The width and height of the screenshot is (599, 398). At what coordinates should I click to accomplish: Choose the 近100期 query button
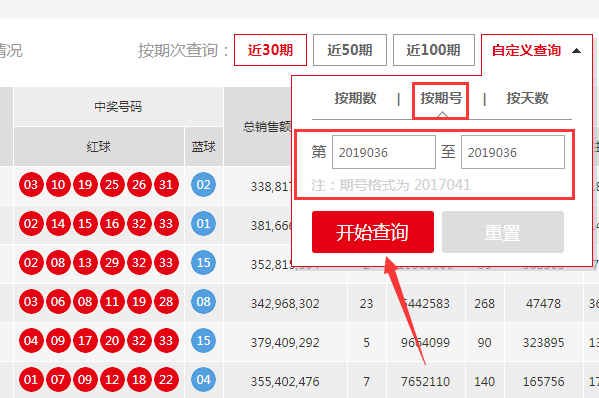[x=434, y=50]
